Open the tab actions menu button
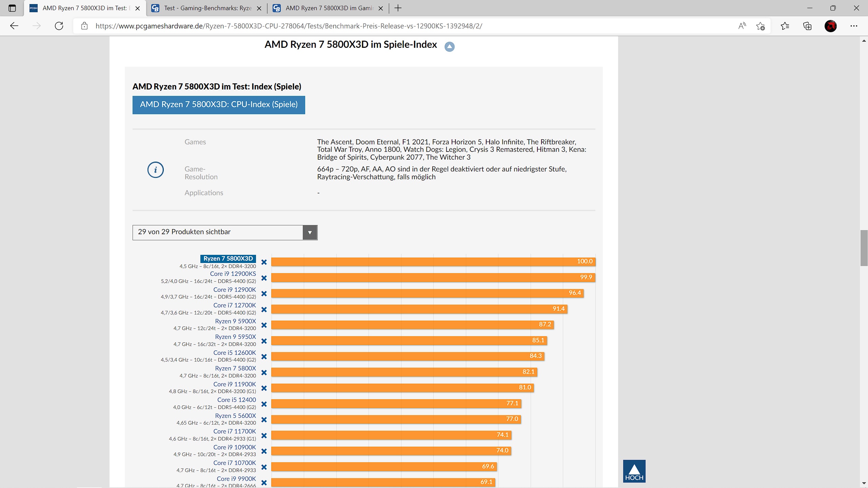Viewport: 868px width, 488px height. click(x=12, y=8)
